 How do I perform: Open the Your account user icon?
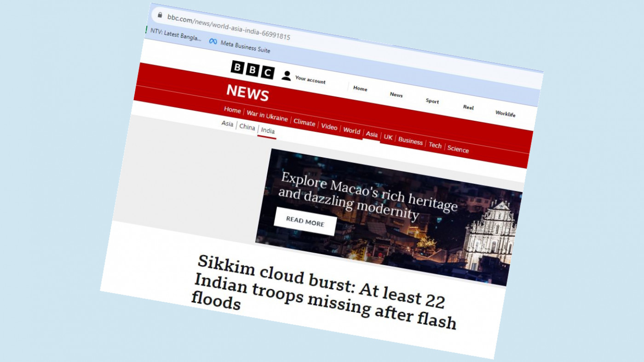[x=286, y=76]
